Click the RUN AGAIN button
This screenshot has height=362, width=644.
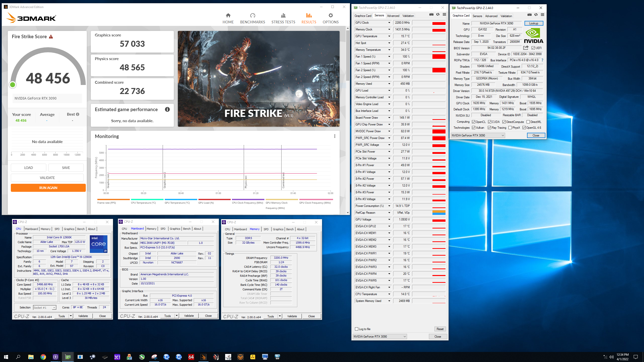point(48,188)
